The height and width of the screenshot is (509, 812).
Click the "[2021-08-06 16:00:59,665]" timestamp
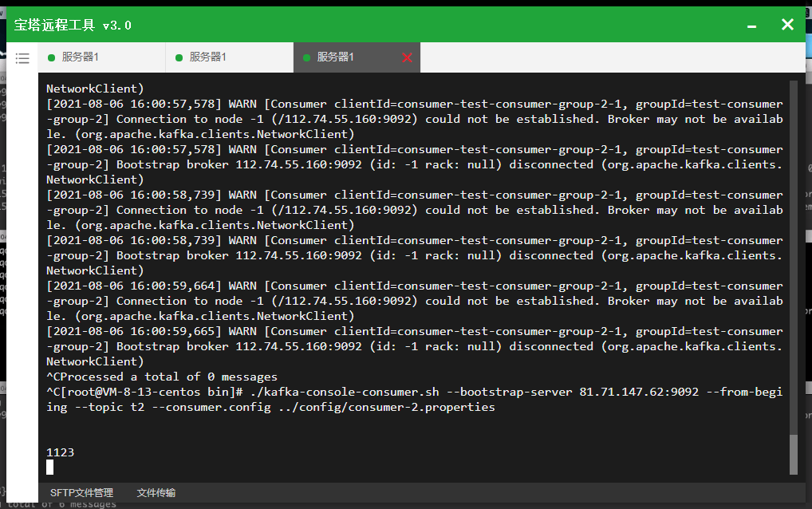(x=134, y=331)
